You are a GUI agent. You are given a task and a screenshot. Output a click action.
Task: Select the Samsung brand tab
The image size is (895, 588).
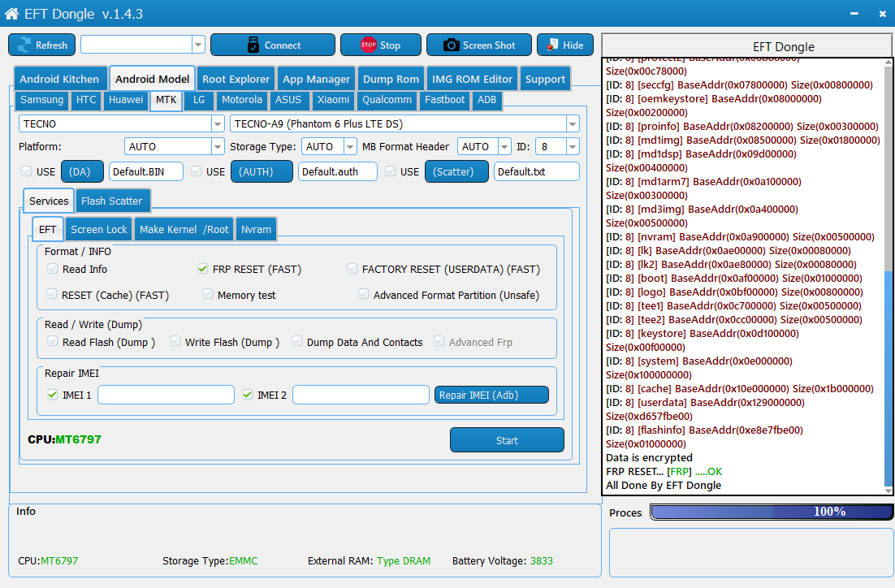[41, 100]
